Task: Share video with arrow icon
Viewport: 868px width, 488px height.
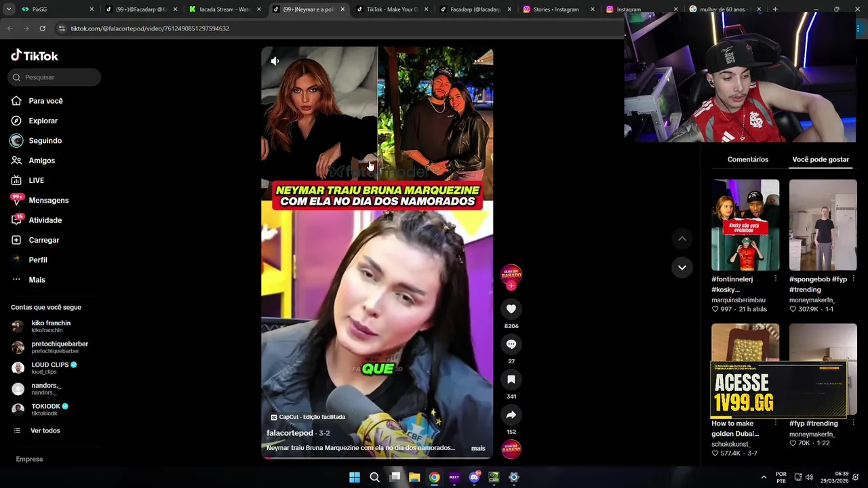Action: click(511, 415)
